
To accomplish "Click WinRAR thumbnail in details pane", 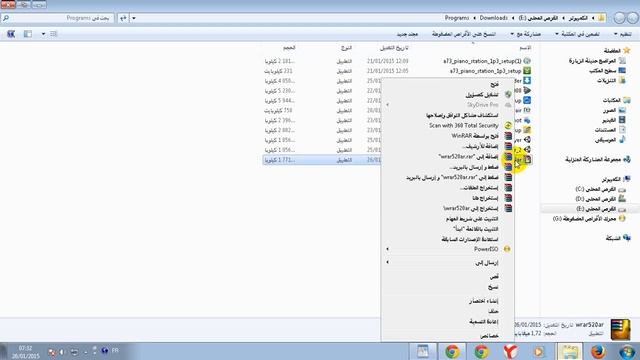I will click(620, 329).
